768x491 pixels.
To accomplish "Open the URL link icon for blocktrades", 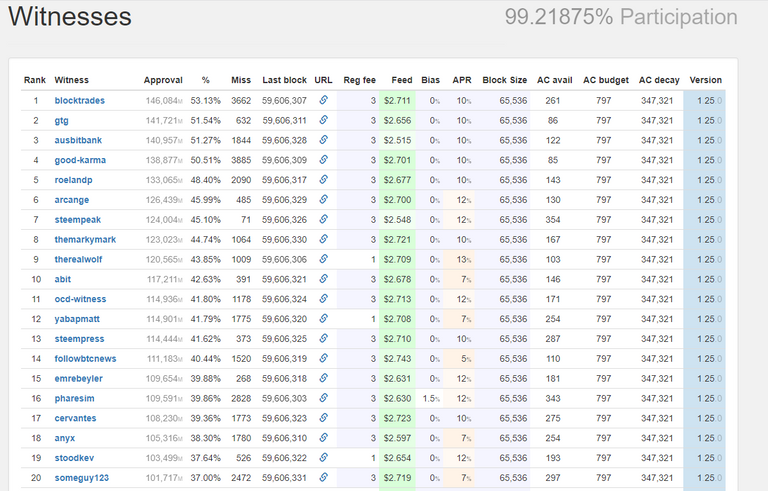I will [x=323, y=100].
